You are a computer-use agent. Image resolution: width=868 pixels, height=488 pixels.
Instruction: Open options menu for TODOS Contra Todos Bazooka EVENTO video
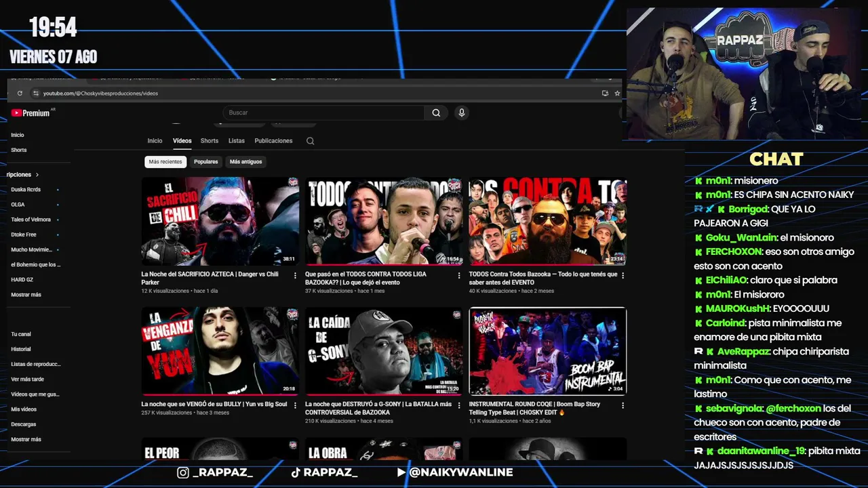pyautogui.click(x=623, y=275)
